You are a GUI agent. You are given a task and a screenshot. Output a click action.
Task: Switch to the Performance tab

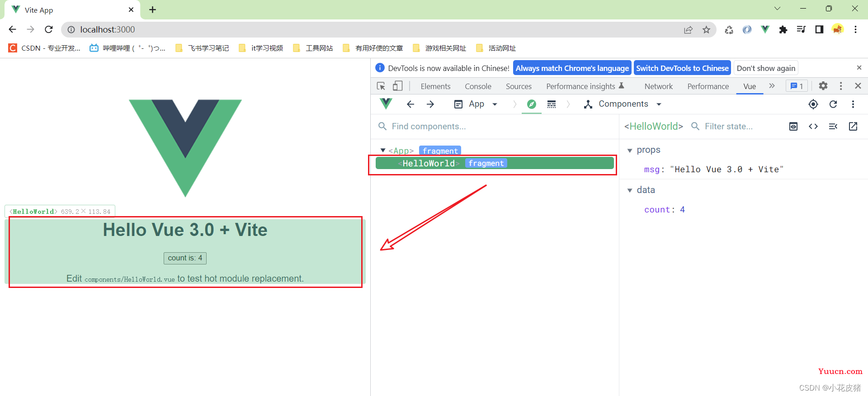tap(708, 86)
